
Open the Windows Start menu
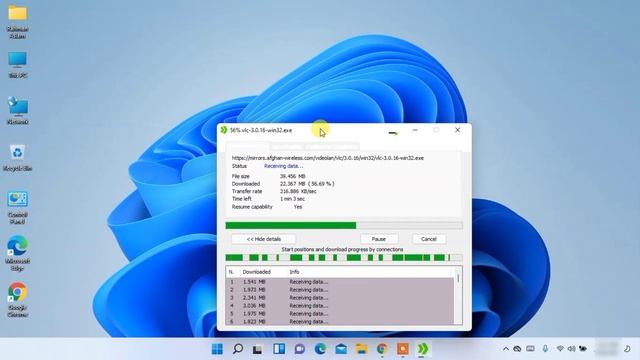(217, 349)
